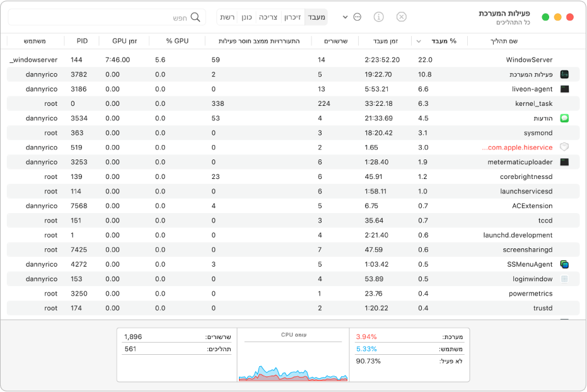The image size is (587, 392).
Task: Focus the חפש search field
Action: tap(107, 17)
